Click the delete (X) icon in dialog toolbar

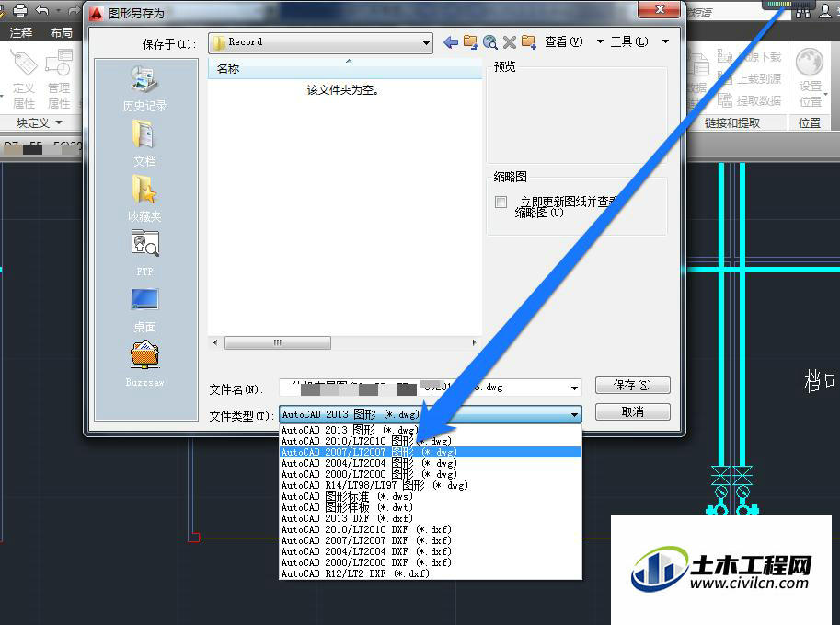pyautogui.click(x=510, y=41)
